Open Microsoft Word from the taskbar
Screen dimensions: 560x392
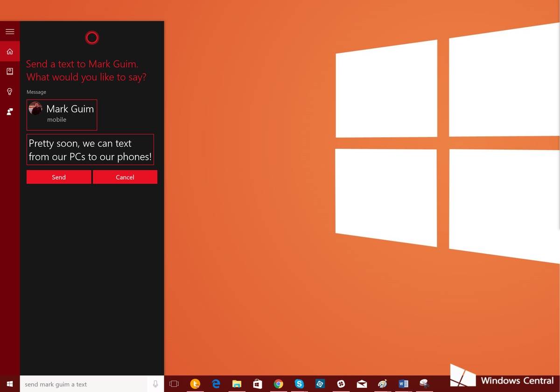[403, 384]
